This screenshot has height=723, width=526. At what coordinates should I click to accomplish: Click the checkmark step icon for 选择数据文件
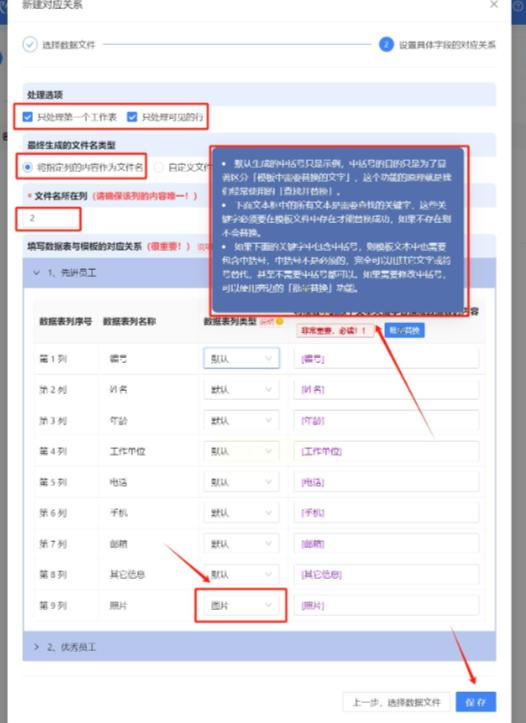click(30, 45)
